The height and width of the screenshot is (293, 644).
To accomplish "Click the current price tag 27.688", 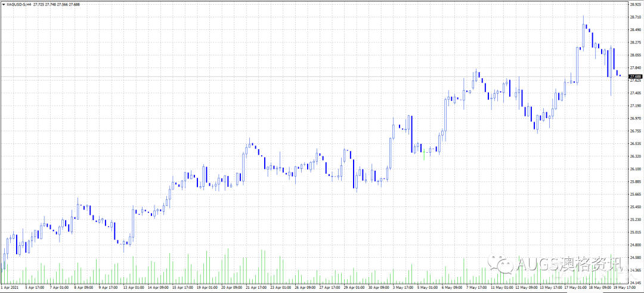I will coord(634,76).
